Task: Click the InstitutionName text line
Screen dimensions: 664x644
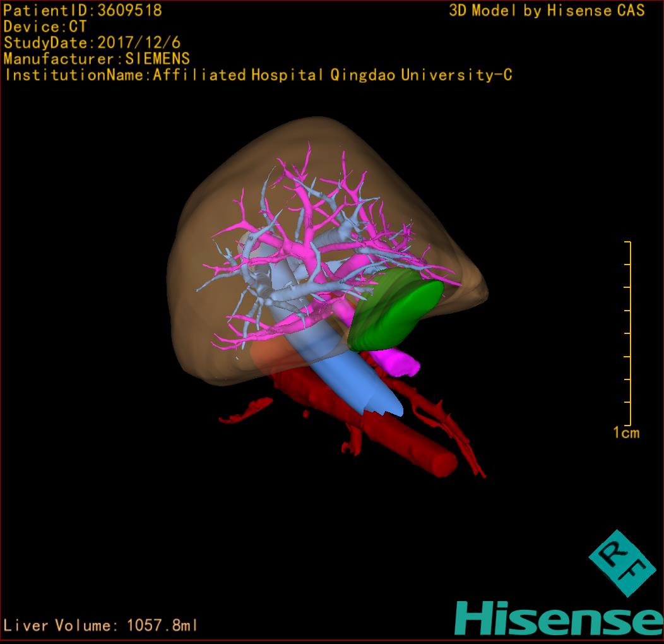Action: [258, 75]
